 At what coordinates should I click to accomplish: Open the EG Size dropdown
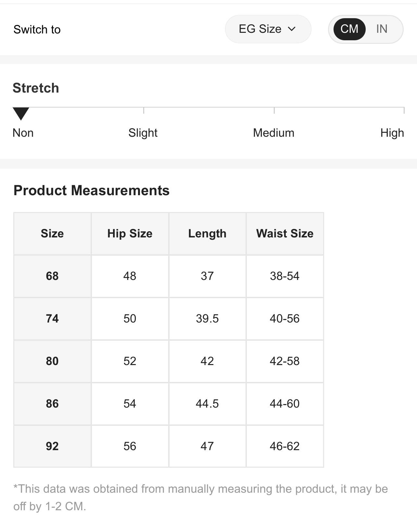(268, 29)
